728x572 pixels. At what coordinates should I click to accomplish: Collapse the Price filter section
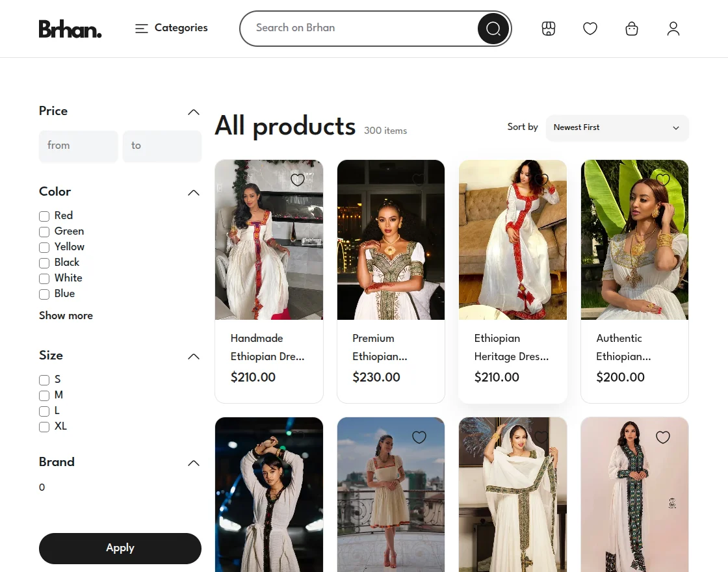pos(193,112)
